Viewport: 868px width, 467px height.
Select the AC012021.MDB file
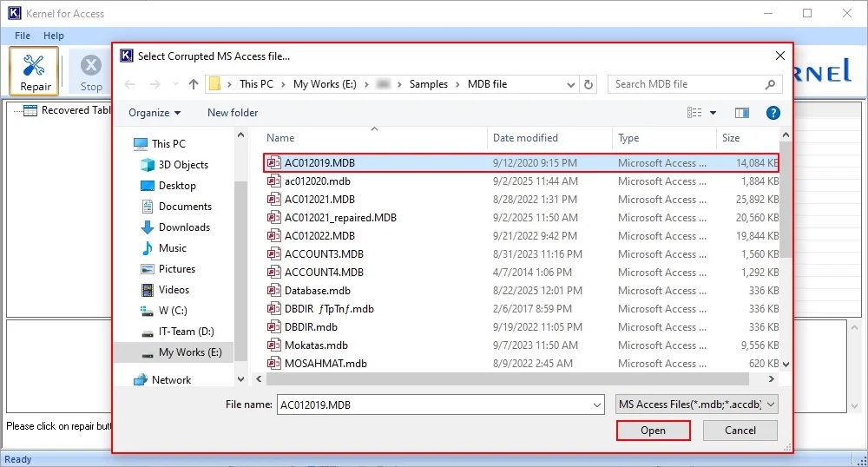click(522, 199)
